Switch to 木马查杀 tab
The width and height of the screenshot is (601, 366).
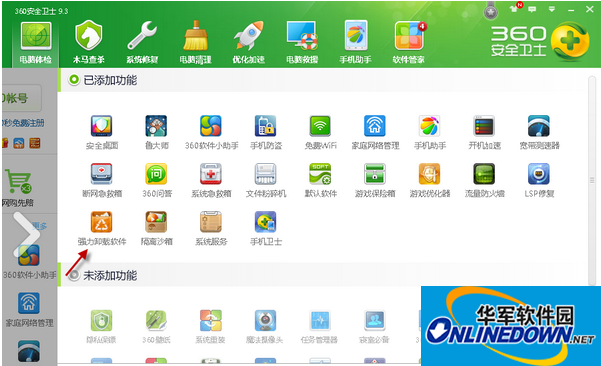point(89,42)
